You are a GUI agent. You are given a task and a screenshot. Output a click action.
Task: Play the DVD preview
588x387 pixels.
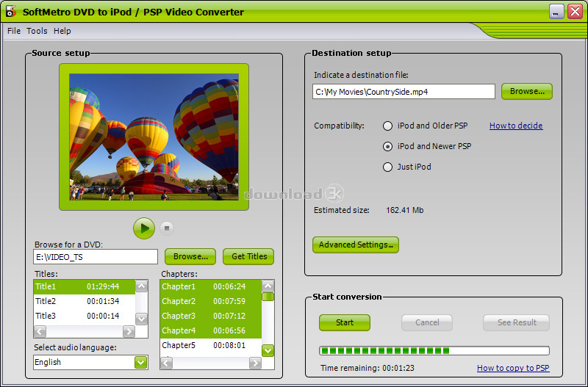(144, 228)
